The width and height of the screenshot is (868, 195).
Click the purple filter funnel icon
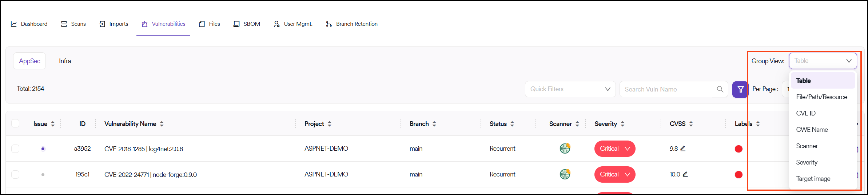coord(740,89)
